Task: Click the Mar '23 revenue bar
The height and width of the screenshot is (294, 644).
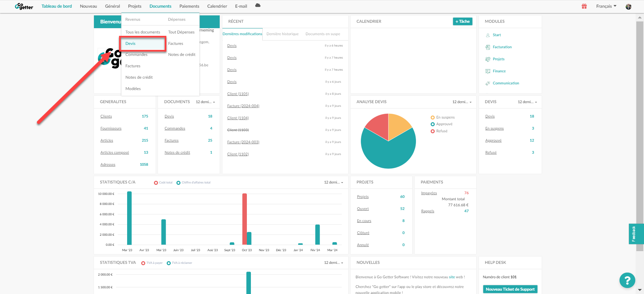Action: click(x=129, y=218)
